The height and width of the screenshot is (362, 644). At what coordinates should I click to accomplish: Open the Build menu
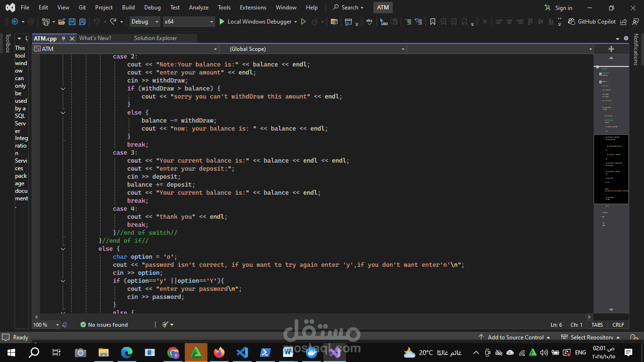pos(128,8)
